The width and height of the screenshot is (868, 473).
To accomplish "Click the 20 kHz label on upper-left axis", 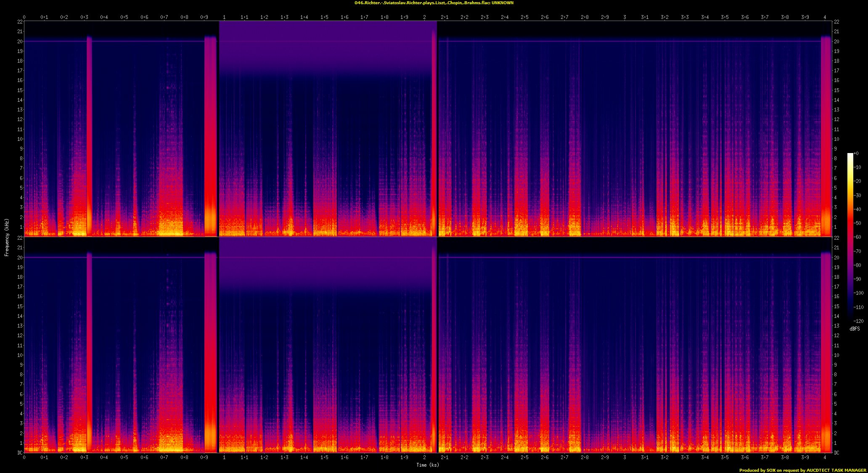I will (20, 41).
